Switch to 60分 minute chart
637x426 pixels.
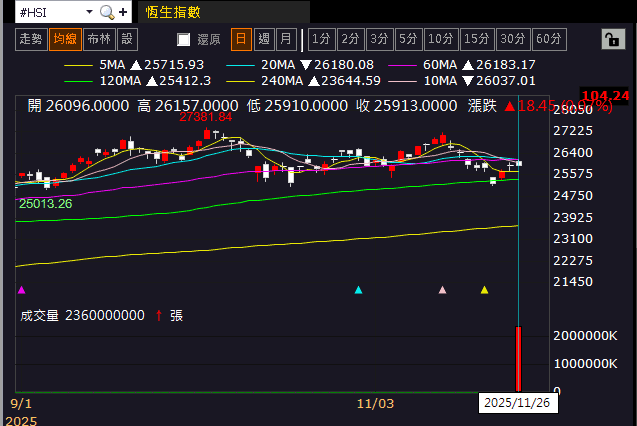549,39
